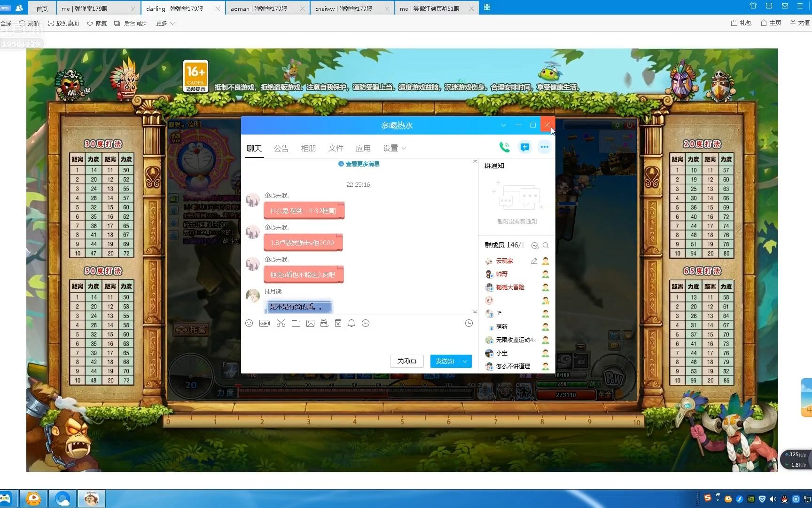
Task: Go to the 首页 tab
Action: [x=42, y=8]
